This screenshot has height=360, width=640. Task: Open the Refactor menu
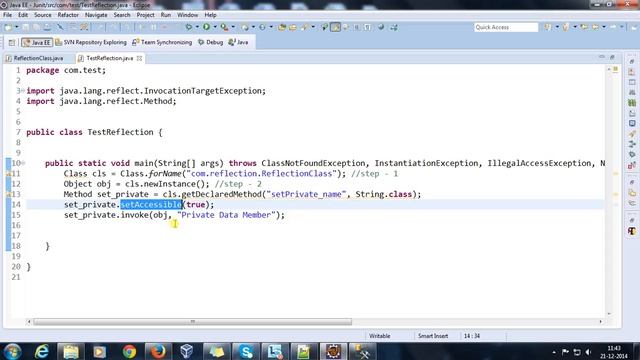[68, 15]
